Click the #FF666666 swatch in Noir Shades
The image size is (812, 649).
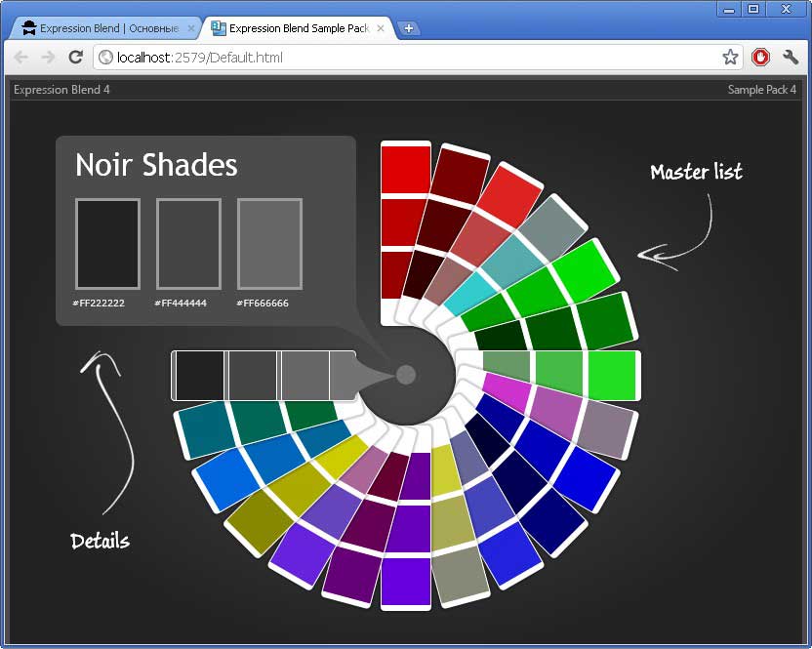click(269, 244)
